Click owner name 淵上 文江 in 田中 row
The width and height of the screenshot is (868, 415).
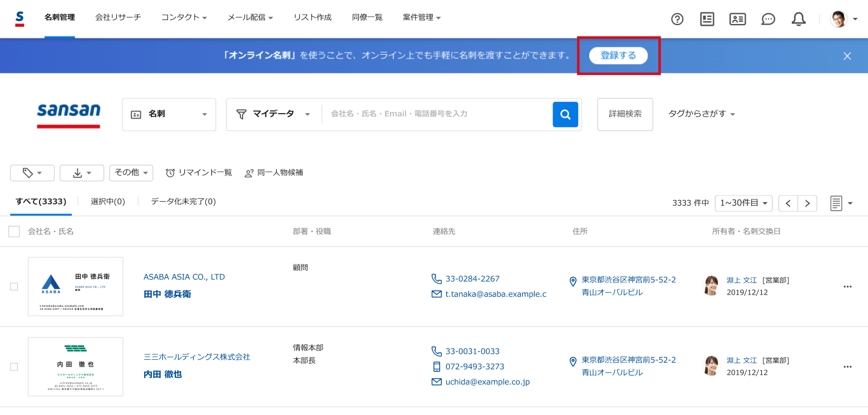coord(742,280)
